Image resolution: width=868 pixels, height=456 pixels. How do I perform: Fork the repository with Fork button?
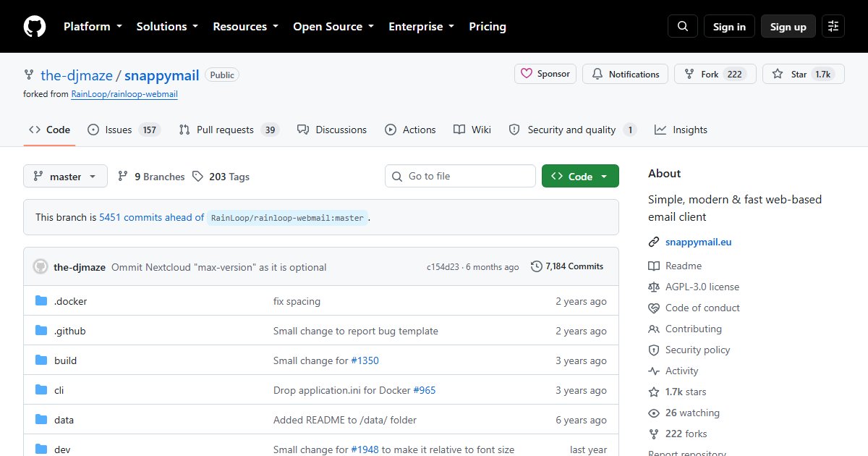coord(715,74)
